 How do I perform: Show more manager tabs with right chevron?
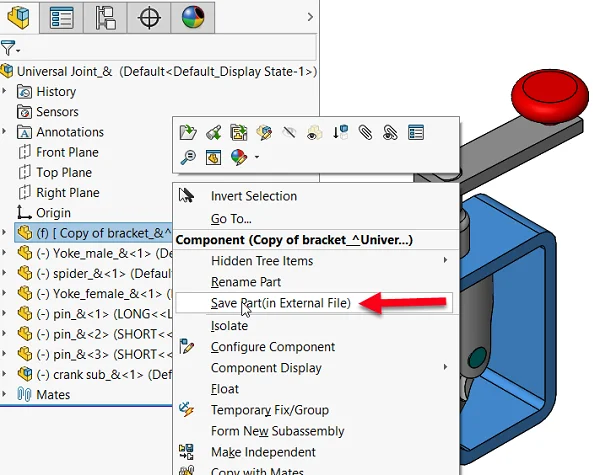pos(310,17)
